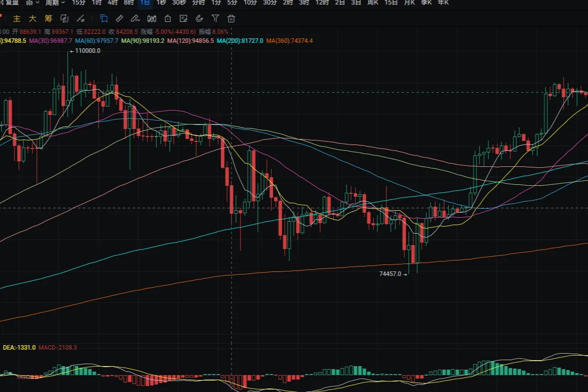Click the MA(90):98193.2 indicator label

[x=143, y=40]
